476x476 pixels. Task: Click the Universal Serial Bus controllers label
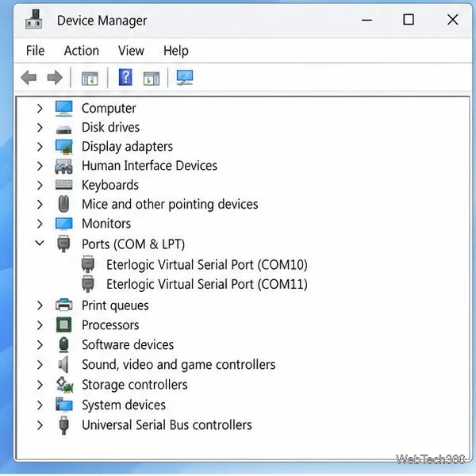coord(167,425)
